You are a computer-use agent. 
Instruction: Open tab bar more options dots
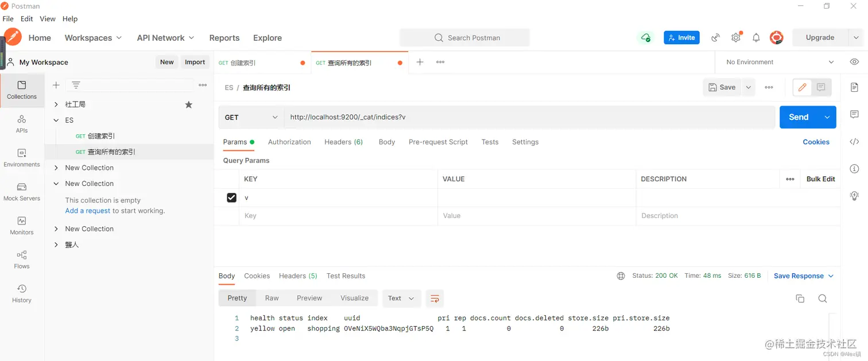pos(440,62)
